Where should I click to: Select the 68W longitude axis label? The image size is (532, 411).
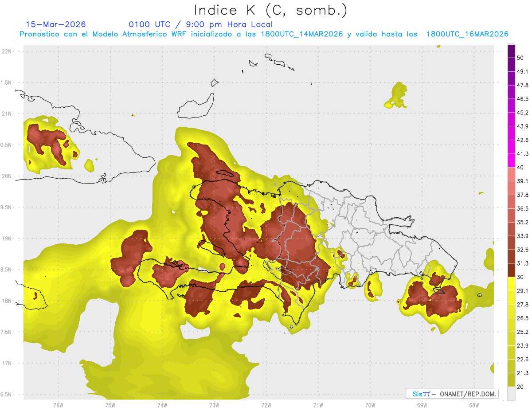coord(473,405)
